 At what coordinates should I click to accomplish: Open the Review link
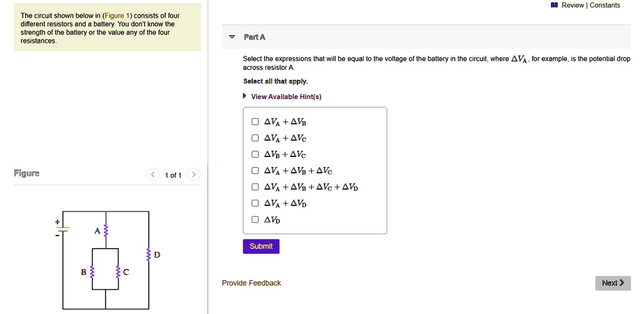pyautogui.click(x=572, y=6)
